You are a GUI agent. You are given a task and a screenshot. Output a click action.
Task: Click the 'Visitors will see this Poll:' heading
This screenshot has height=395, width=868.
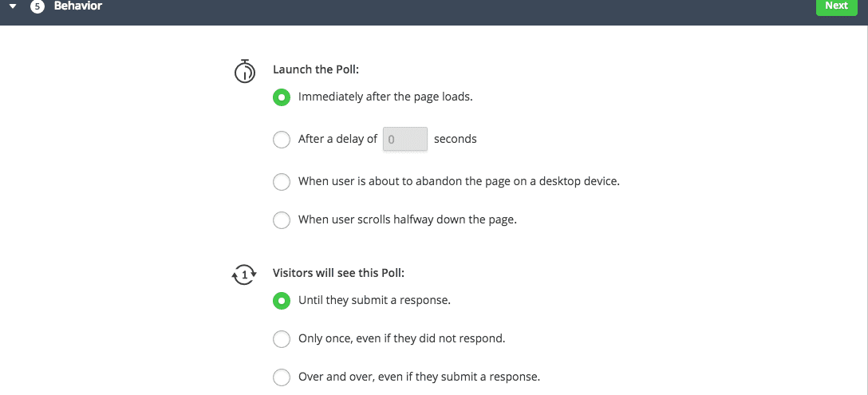pyautogui.click(x=338, y=273)
